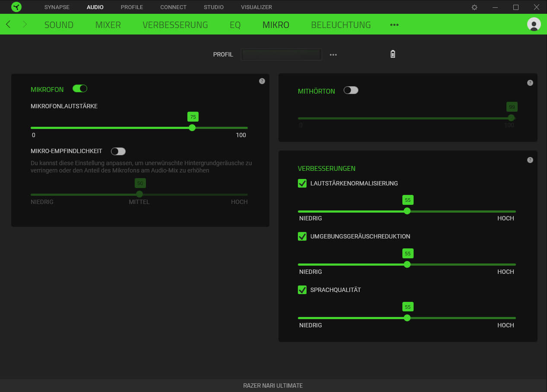Uncheck Umgebungsgeräuschreduktion checkbox
Image resolution: width=547 pixels, height=392 pixels.
(x=302, y=236)
